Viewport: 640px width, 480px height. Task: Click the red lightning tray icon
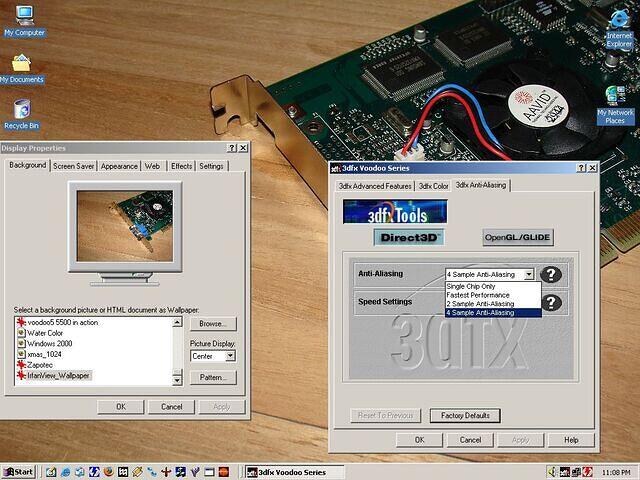[588, 472]
